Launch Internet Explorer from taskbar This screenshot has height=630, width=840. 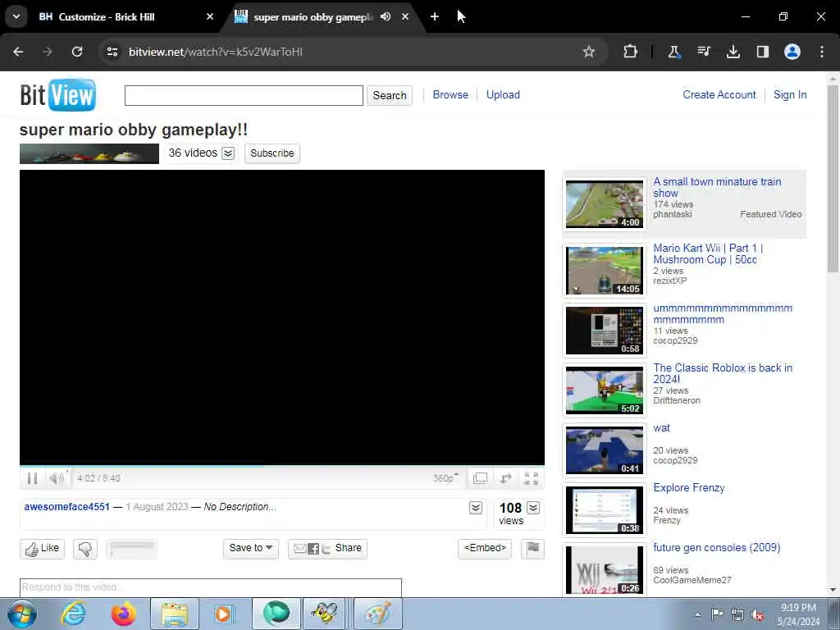point(73,614)
